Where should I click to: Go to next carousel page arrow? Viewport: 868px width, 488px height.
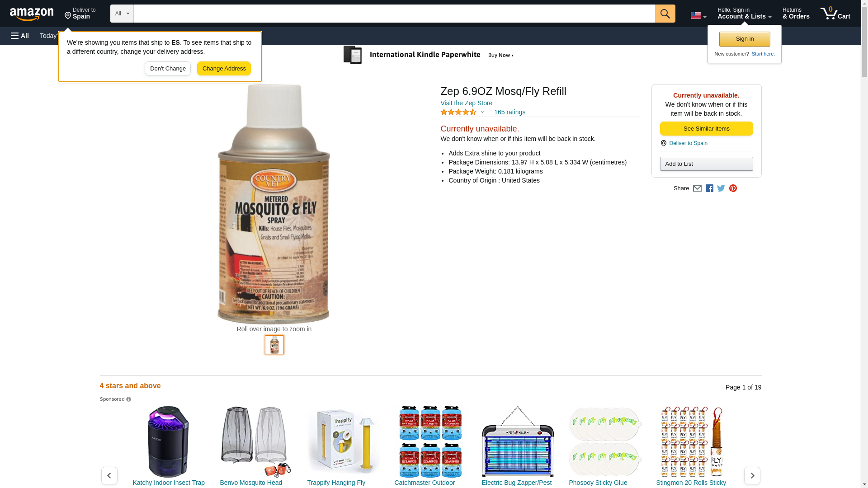(752, 476)
